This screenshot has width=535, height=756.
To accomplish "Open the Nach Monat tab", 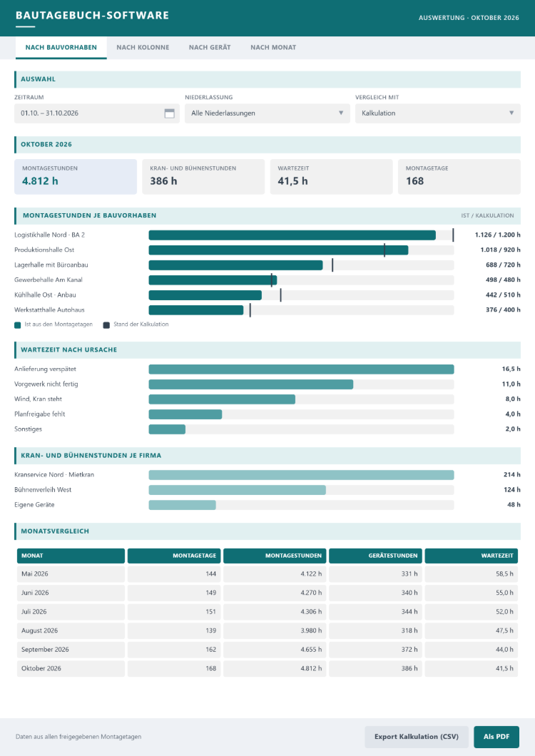I will click(273, 47).
